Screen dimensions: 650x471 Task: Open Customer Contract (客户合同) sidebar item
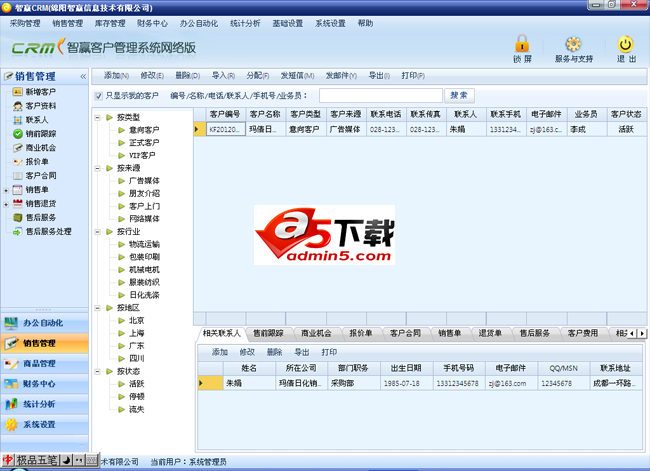pyautogui.click(x=40, y=175)
